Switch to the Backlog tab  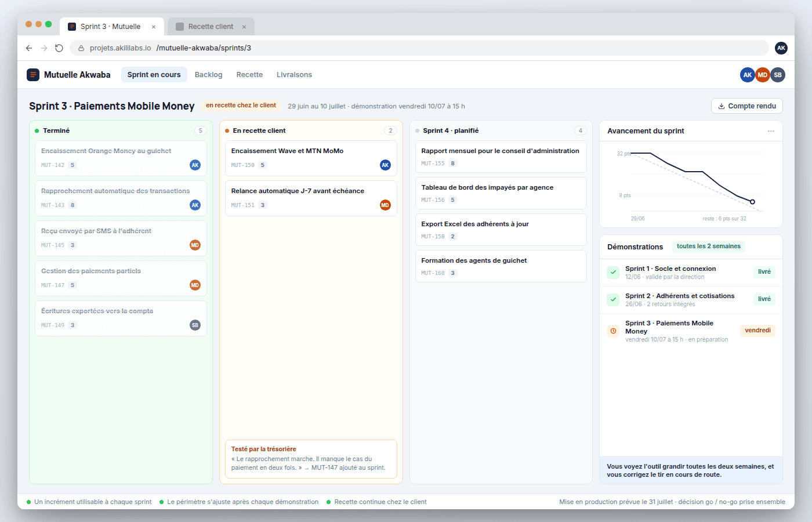point(209,75)
